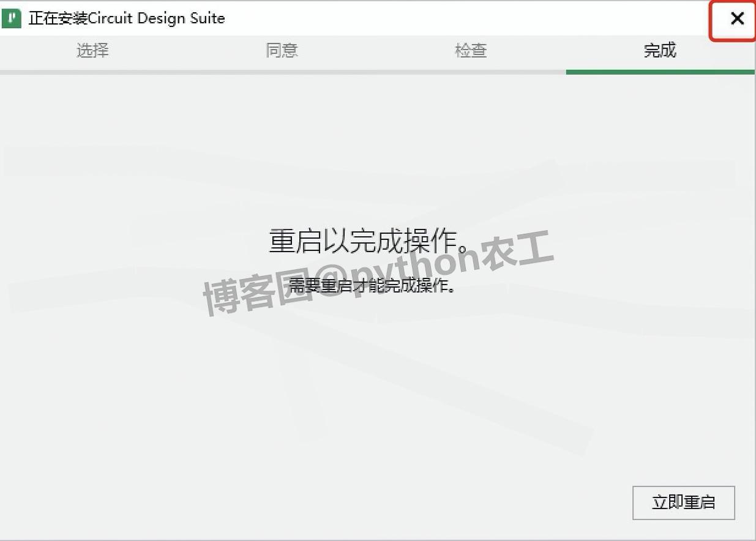Click the 正在安装Circuit Design Suite title text

(126, 18)
